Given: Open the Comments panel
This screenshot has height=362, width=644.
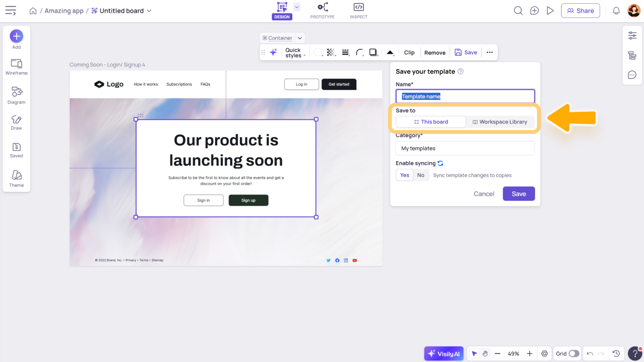Looking at the screenshot, I should [x=632, y=74].
